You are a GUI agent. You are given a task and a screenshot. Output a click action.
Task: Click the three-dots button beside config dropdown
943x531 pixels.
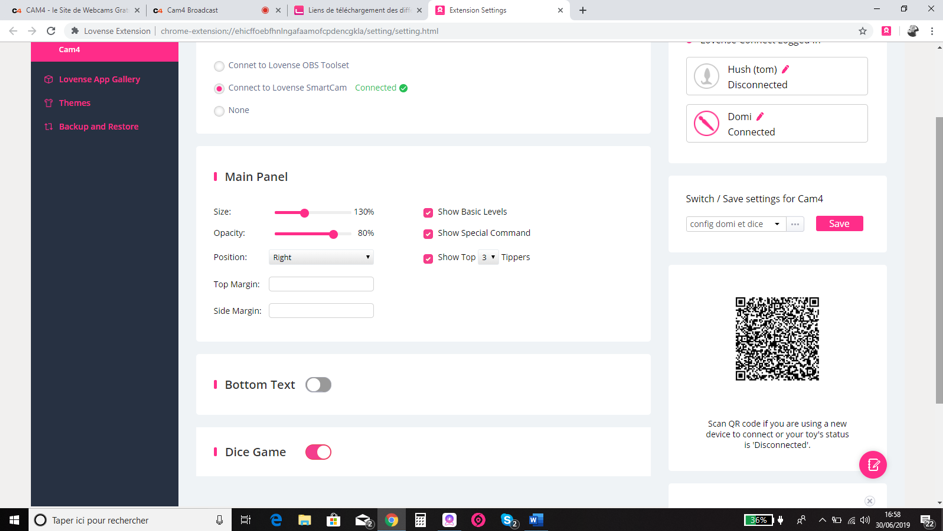795,224
